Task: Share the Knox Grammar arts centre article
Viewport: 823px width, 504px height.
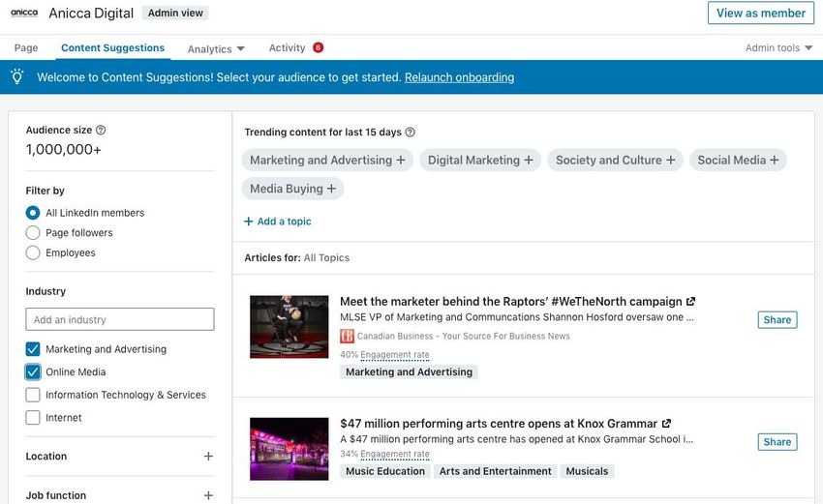Action: [x=777, y=441]
